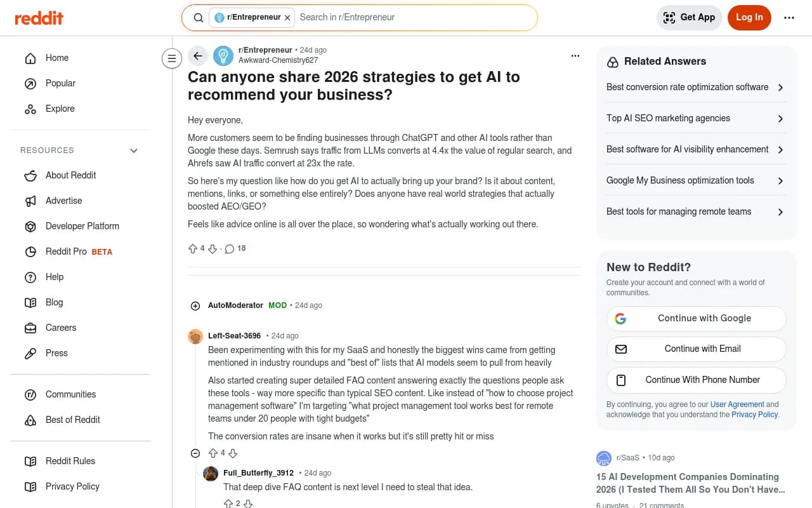Screen dimensions: 812x508
Task: Click the Popular feed icon
Action: 30,83
